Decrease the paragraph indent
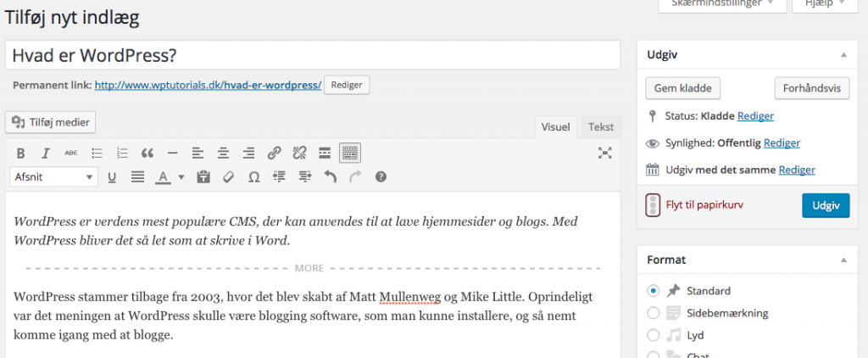The width and height of the screenshot is (868, 358). (280, 177)
